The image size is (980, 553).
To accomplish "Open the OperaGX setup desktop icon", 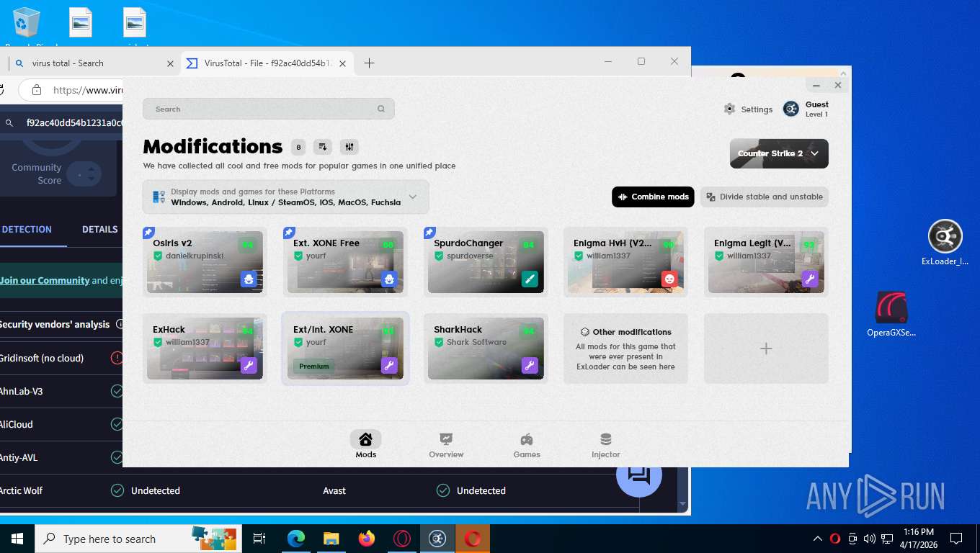I will (891, 315).
